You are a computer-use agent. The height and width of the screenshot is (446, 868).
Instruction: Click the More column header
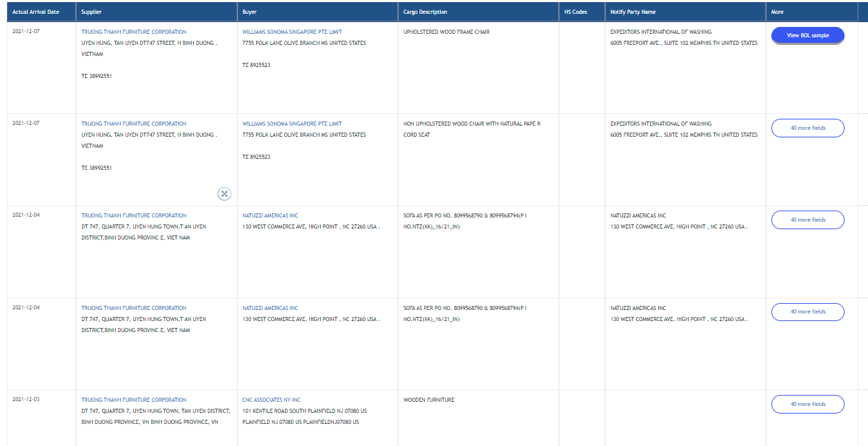click(777, 12)
